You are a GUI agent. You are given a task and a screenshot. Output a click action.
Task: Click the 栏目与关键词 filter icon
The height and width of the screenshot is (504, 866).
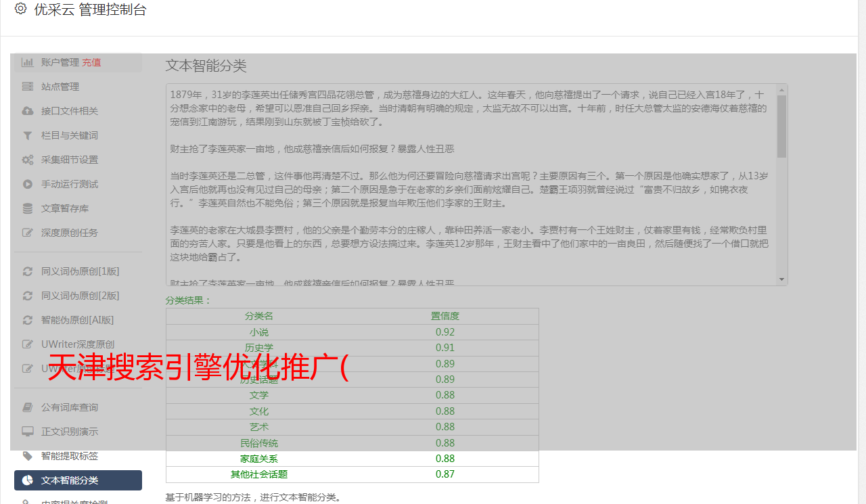[x=27, y=135]
